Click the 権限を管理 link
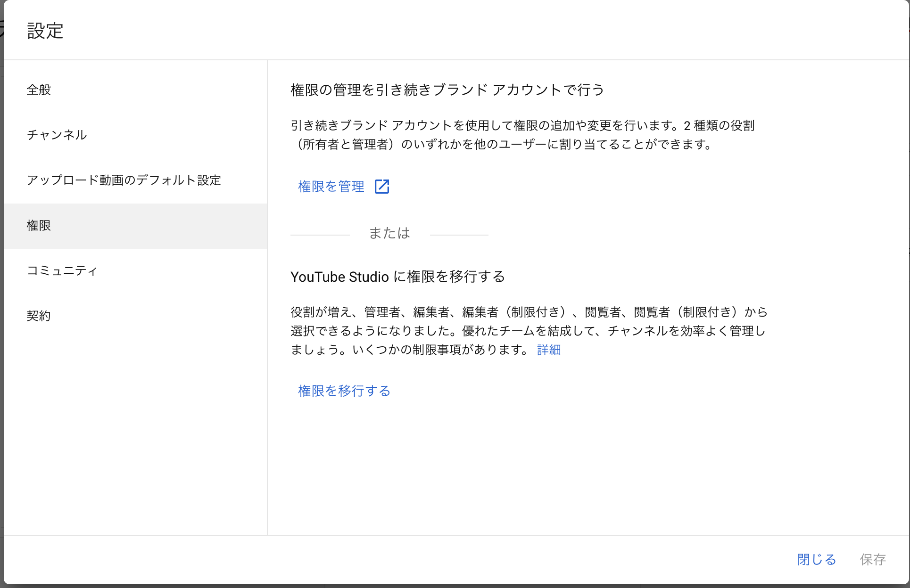 pos(331,187)
